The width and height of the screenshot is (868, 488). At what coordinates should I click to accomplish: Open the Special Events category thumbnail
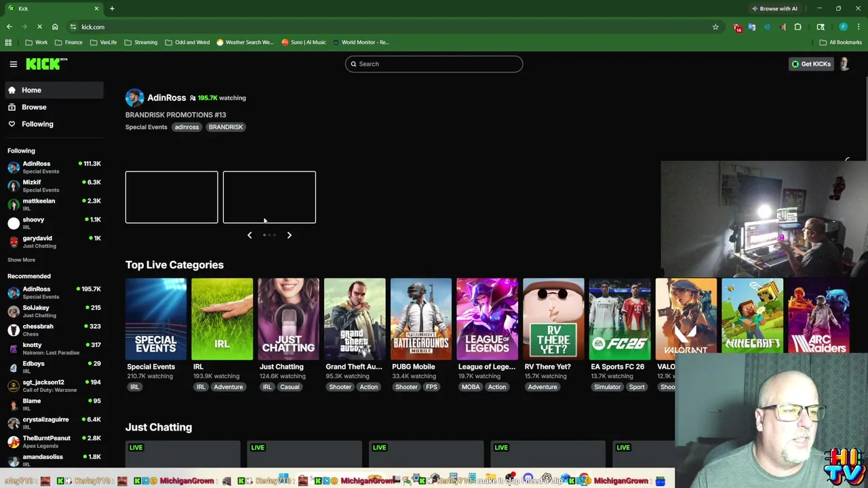(156, 319)
